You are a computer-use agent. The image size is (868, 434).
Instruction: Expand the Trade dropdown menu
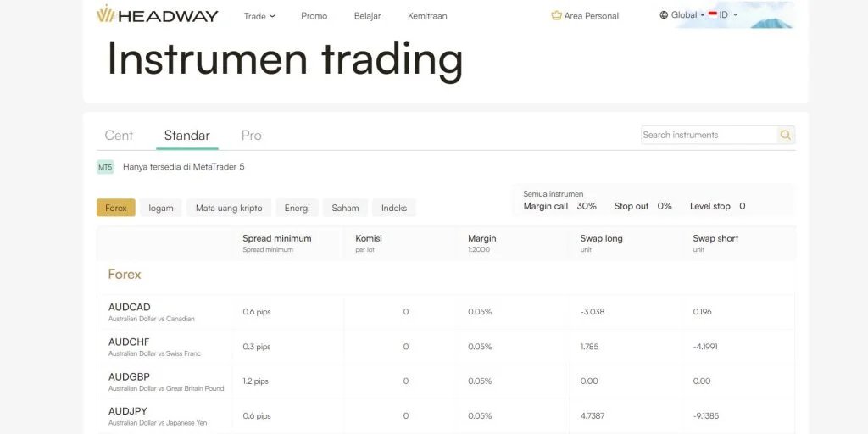[259, 16]
